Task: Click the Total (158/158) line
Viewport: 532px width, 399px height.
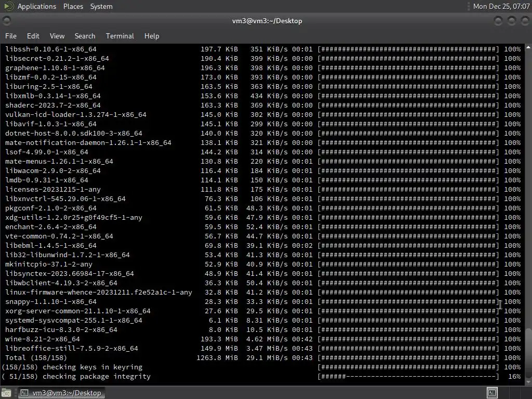Action: [x=262, y=357]
